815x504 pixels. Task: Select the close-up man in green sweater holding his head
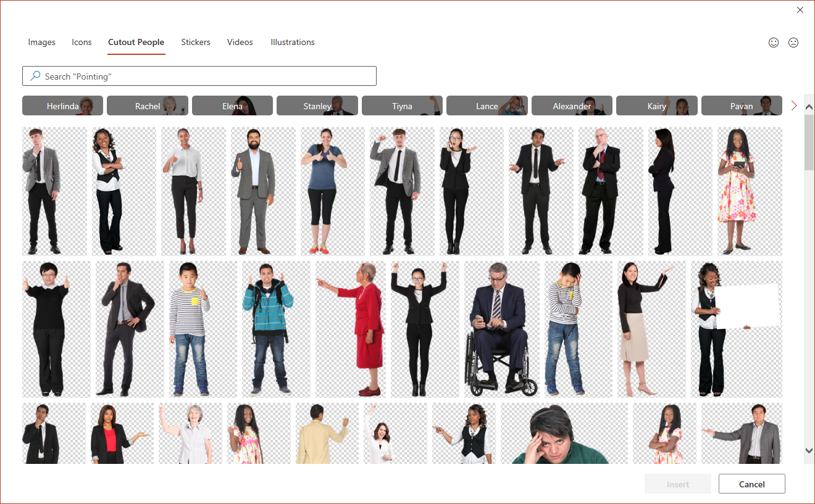[x=564, y=433]
